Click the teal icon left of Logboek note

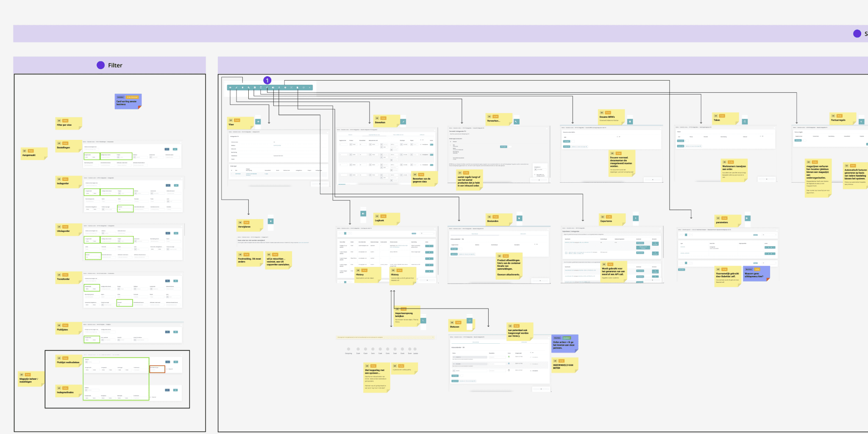(x=363, y=214)
